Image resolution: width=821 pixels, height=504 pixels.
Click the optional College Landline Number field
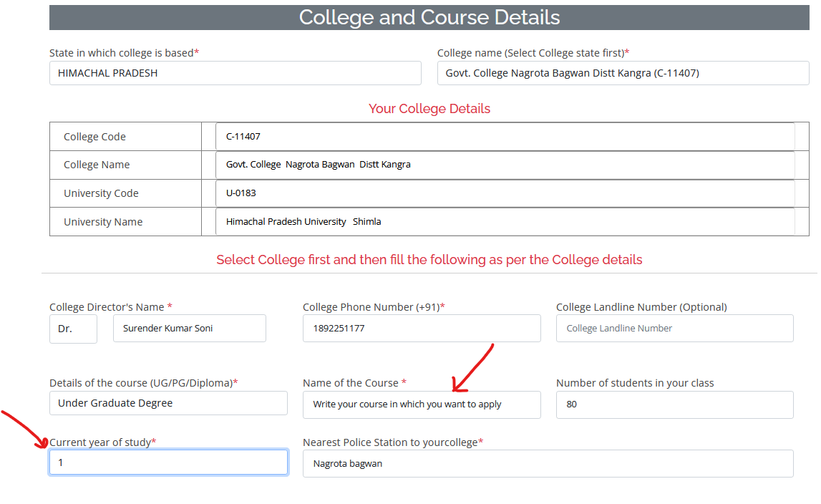point(675,329)
